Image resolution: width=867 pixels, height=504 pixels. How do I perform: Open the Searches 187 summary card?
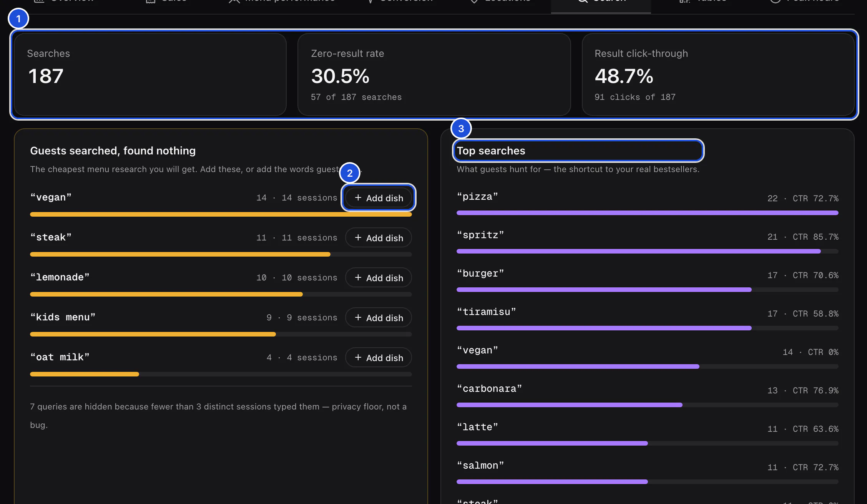pos(150,75)
